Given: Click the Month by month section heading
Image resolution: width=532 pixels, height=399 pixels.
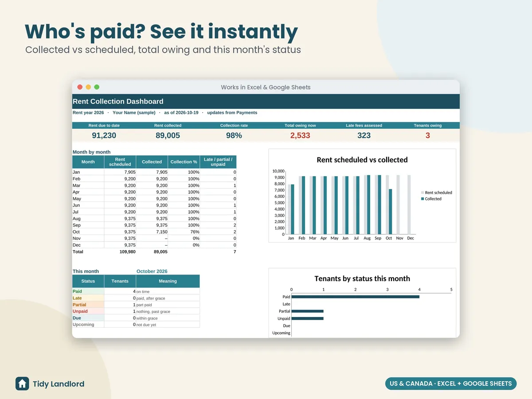Looking at the screenshot, I should tap(91, 152).
